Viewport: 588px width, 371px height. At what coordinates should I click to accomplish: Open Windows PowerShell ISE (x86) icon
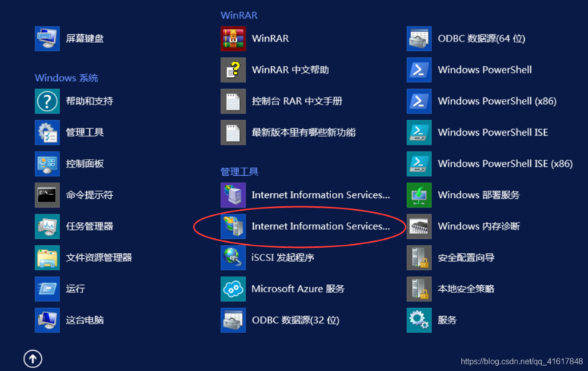click(419, 164)
